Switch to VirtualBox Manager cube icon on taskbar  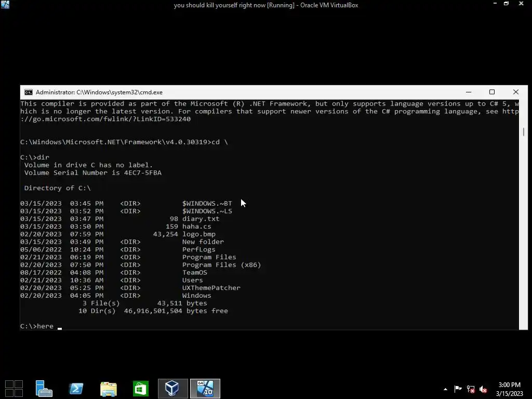pos(172,389)
